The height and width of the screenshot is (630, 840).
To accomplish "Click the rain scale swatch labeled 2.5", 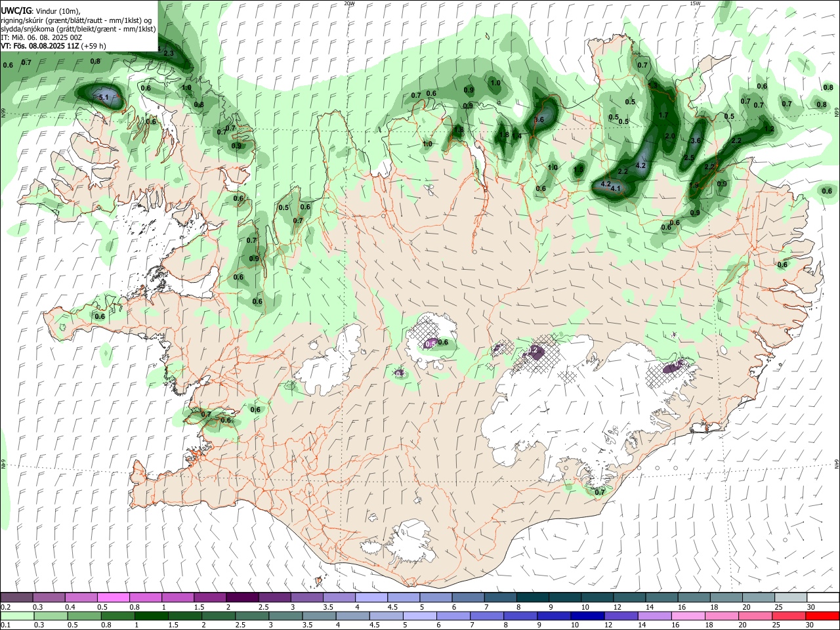I will [x=251, y=616].
